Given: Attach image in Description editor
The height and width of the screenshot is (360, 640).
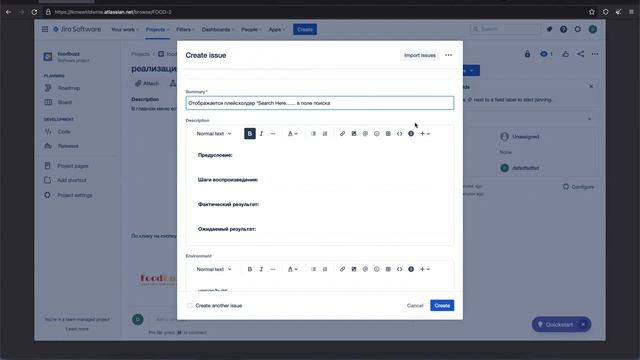Looking at the screenshot, I should pos(354,133).
